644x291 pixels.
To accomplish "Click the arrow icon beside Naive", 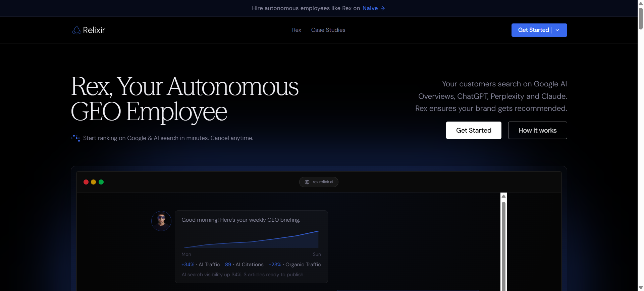I will (x=383, y=8).
